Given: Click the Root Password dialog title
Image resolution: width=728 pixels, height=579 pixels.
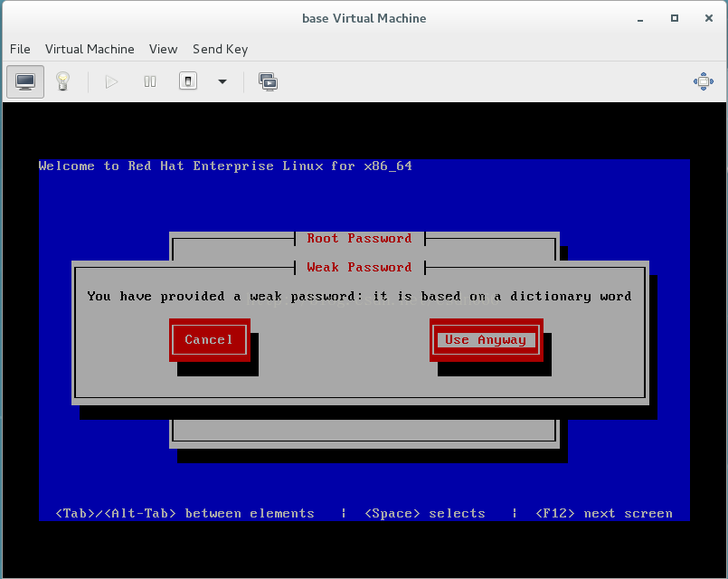Looking at the screenshot, I should (359, 239).
